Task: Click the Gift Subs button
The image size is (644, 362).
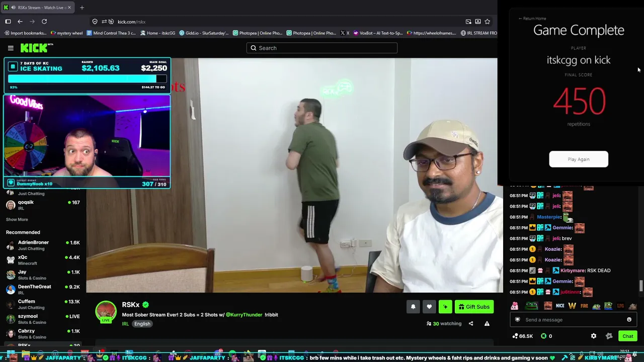Action: pos(474,307)
